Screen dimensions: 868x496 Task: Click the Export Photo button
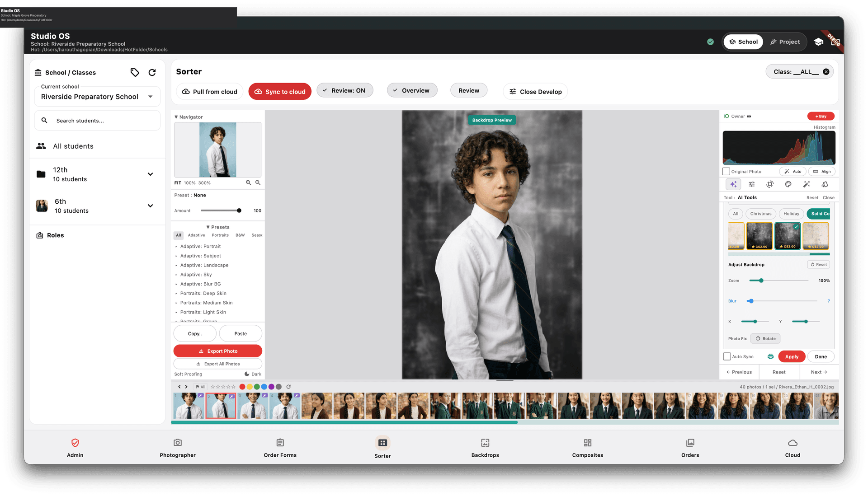[x=217, y=351]
